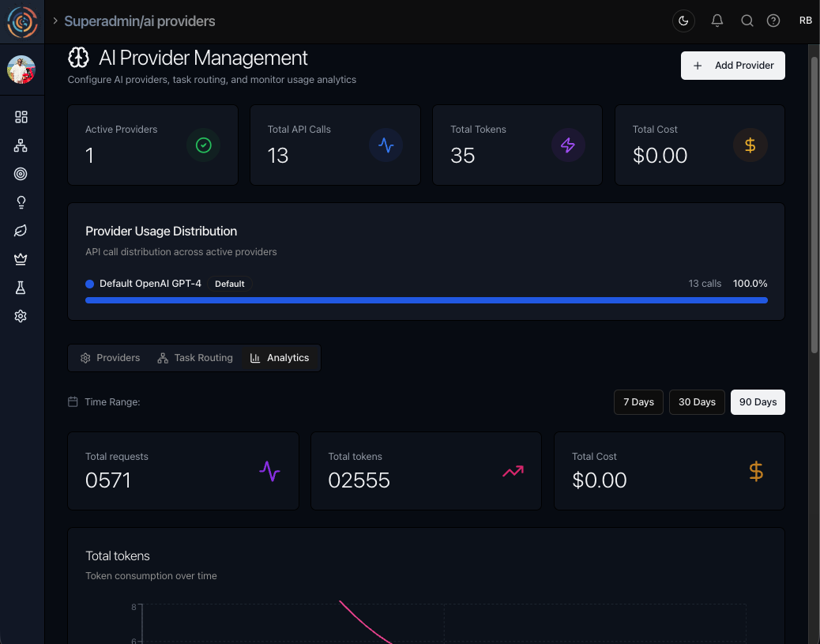
Task: Toggle dark mode with moon icon
Action: tap(683, 21)
